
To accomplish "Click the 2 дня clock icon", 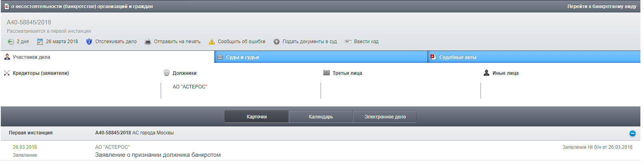I will click(x=11, y=42).
